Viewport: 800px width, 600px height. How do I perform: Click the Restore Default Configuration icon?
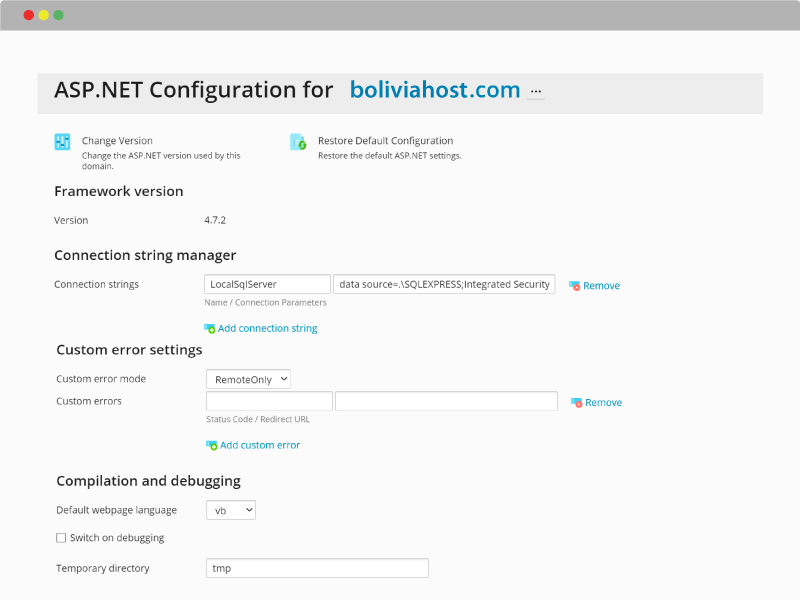(x=298, y=142)
